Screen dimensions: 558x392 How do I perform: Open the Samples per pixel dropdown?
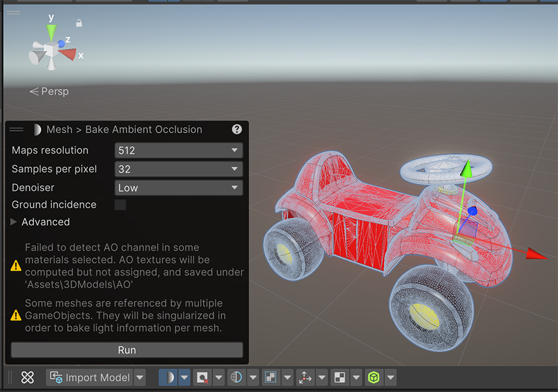[179, 169]
